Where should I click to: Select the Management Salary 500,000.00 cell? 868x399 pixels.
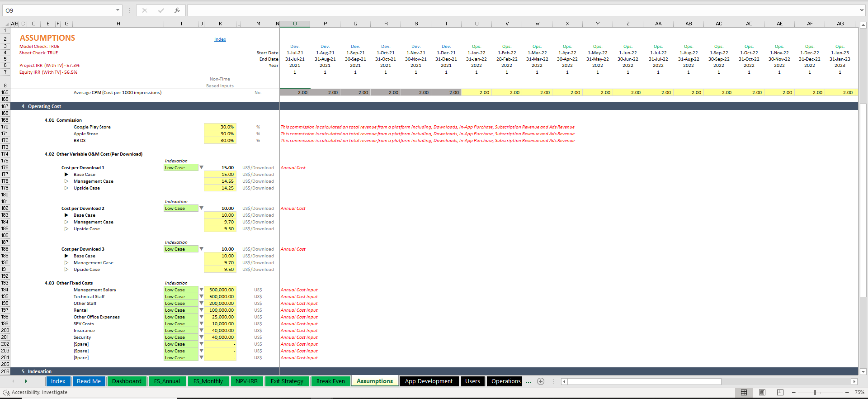220,290
